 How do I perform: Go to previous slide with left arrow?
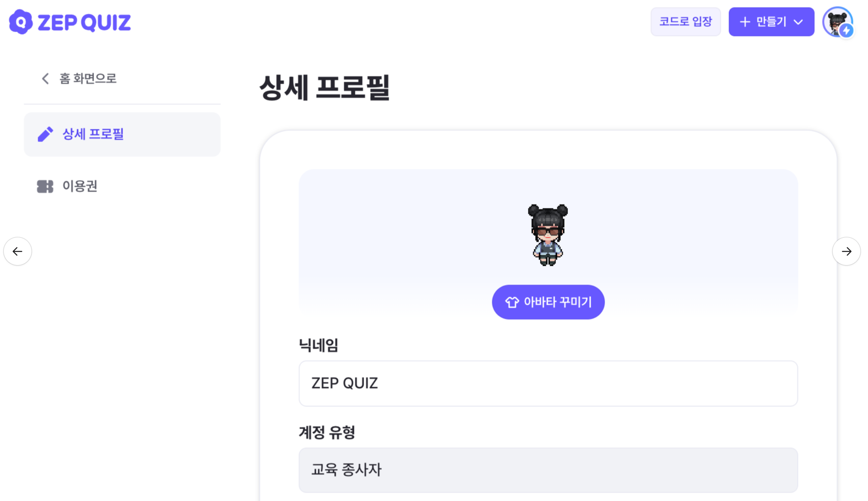point(18,251)
